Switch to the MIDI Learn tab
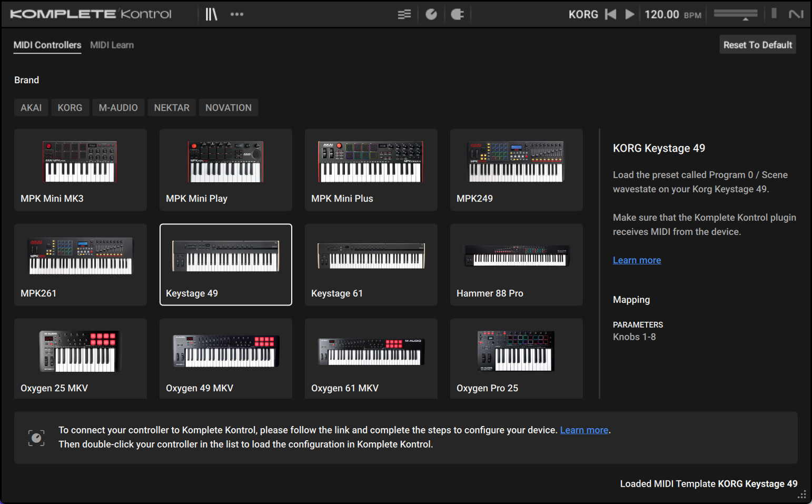Screen dimensions: 812x504 112,45
